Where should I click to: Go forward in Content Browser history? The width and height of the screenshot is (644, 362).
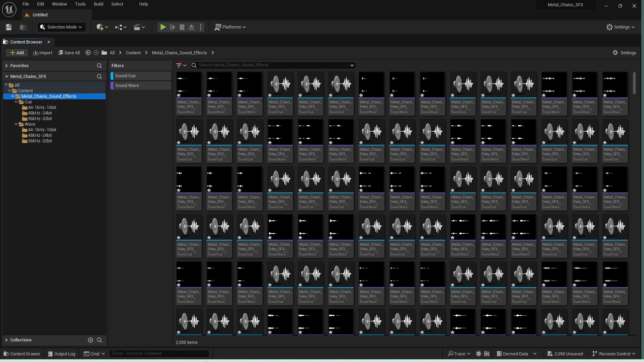(96, 53)
